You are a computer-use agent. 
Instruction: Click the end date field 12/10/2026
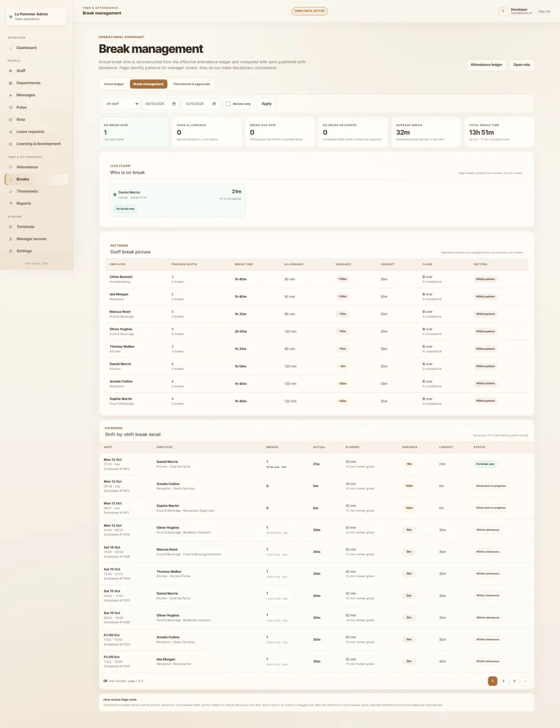pos(201,104)
